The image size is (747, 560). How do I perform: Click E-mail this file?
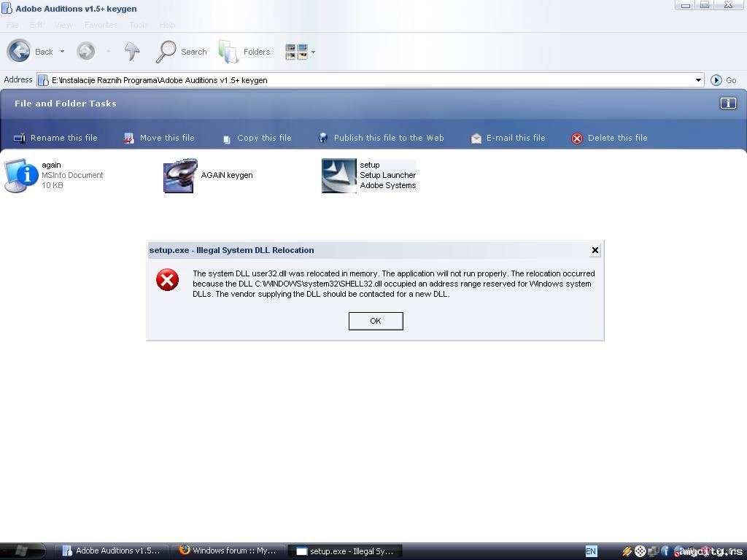click(508, 138)
